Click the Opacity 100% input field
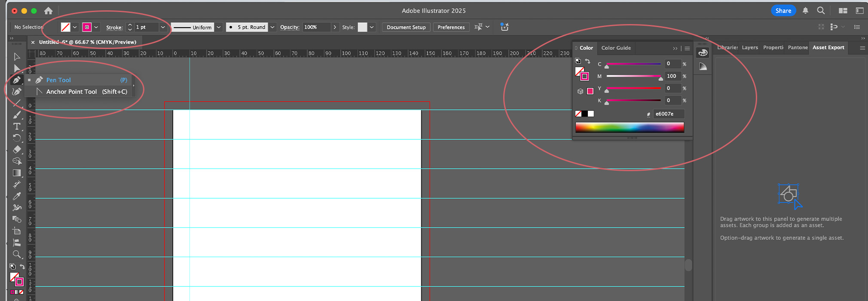 coord(317,27)
